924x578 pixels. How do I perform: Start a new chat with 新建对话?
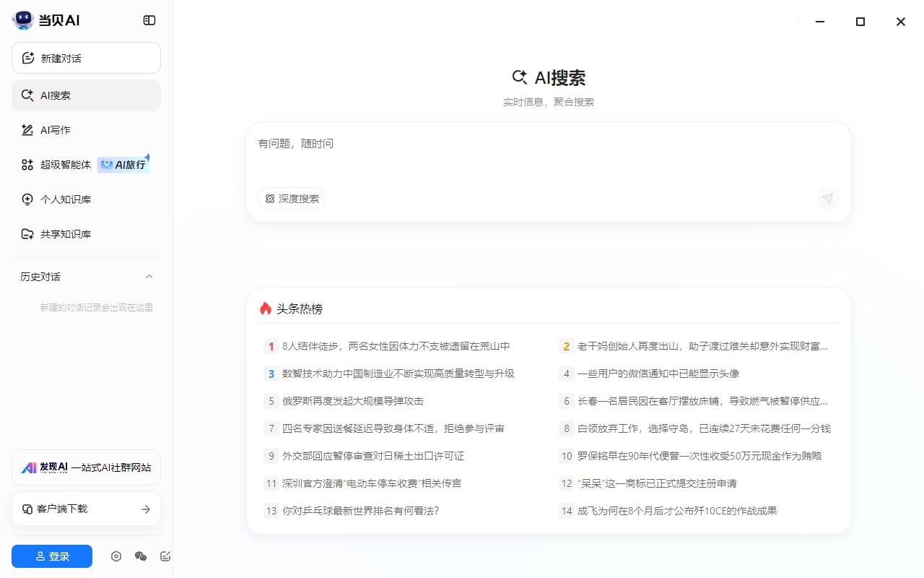click(86, 58)
